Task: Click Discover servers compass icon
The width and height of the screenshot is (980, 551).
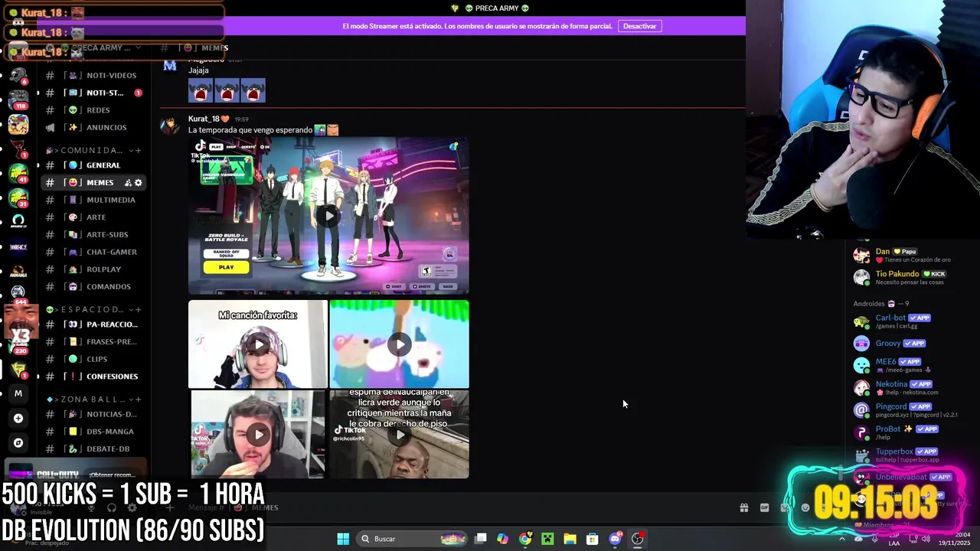Action: 18,442
